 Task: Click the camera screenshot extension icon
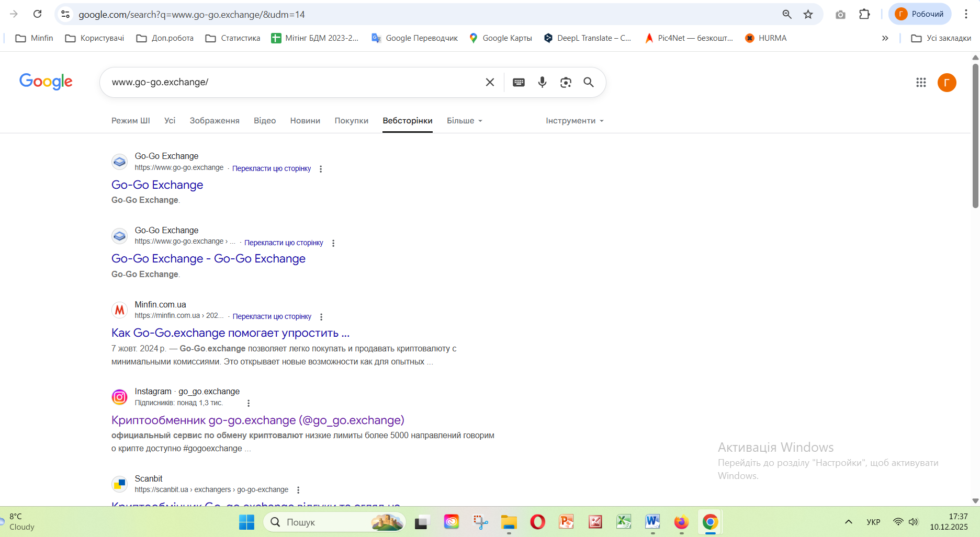840,14
